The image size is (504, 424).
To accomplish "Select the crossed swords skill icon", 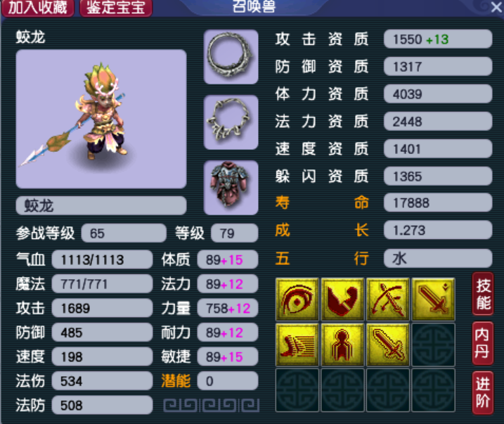I will pos(387,300).
